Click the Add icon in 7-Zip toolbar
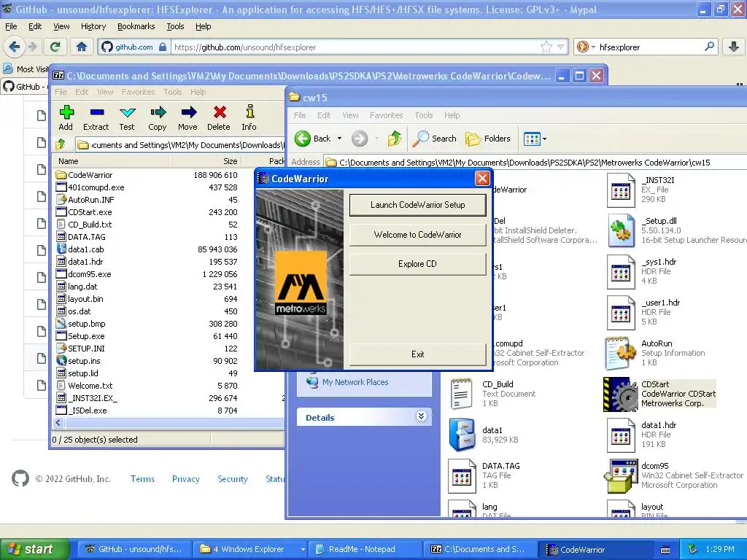 [66, 113]
